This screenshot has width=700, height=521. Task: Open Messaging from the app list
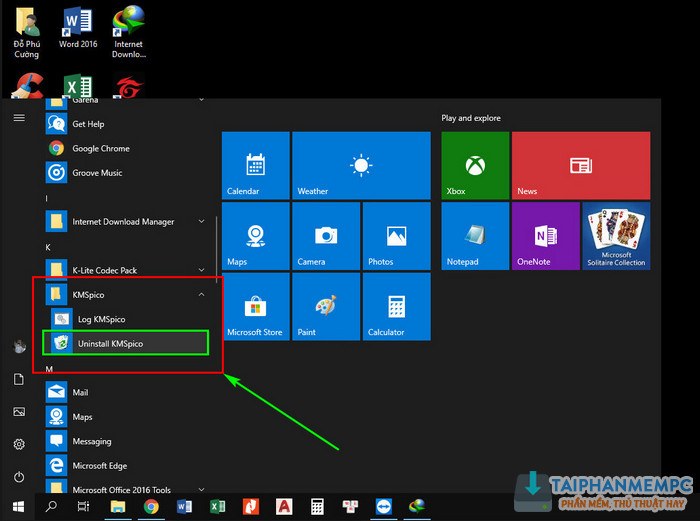[x=125, y=441]
